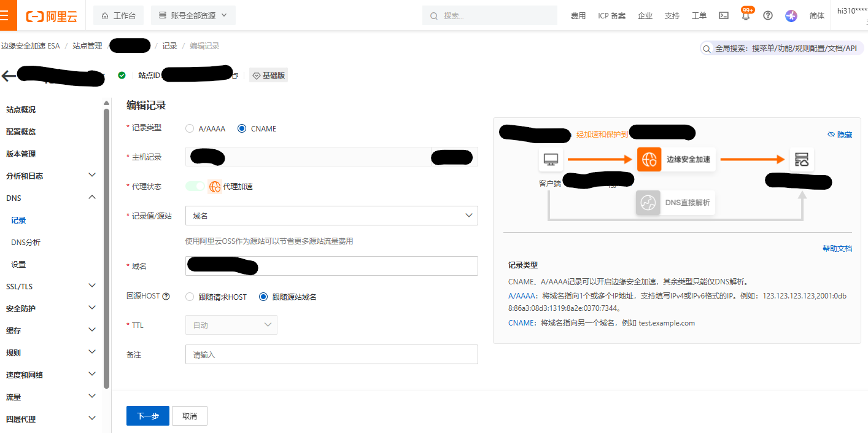This screenshot has height=433, width=868.
Task: Open the hamburger menu at top left
Action: tap(5, 15)
